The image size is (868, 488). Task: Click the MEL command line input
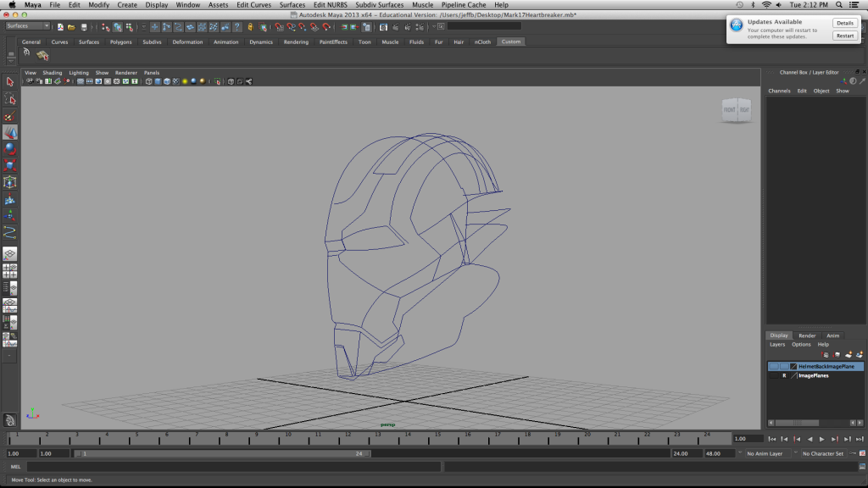[234, 467]
